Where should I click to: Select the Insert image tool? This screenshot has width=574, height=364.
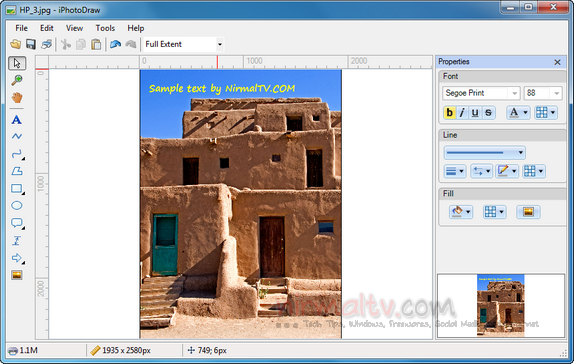[x=17, y=275]
